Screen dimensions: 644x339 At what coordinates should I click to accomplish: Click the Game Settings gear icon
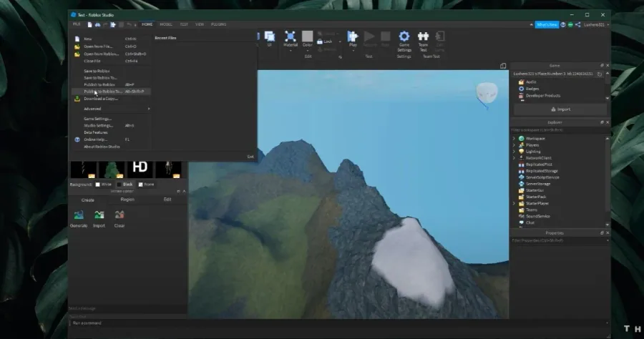tap(404, 36)
